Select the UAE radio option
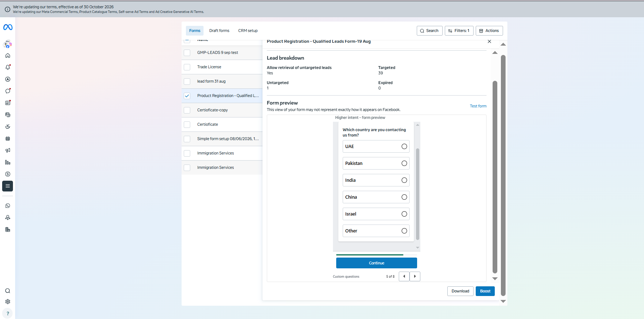The image size is (644, 319). point(404,147)
